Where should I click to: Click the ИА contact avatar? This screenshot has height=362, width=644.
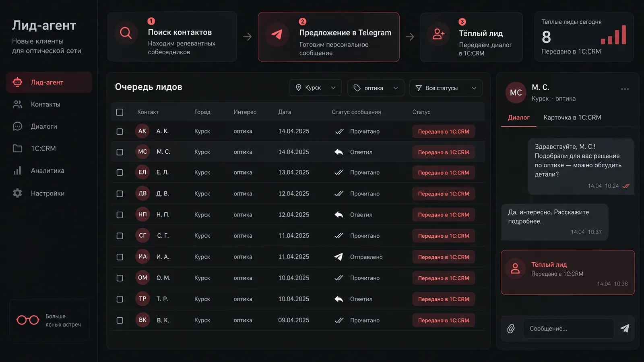[142, 257]
